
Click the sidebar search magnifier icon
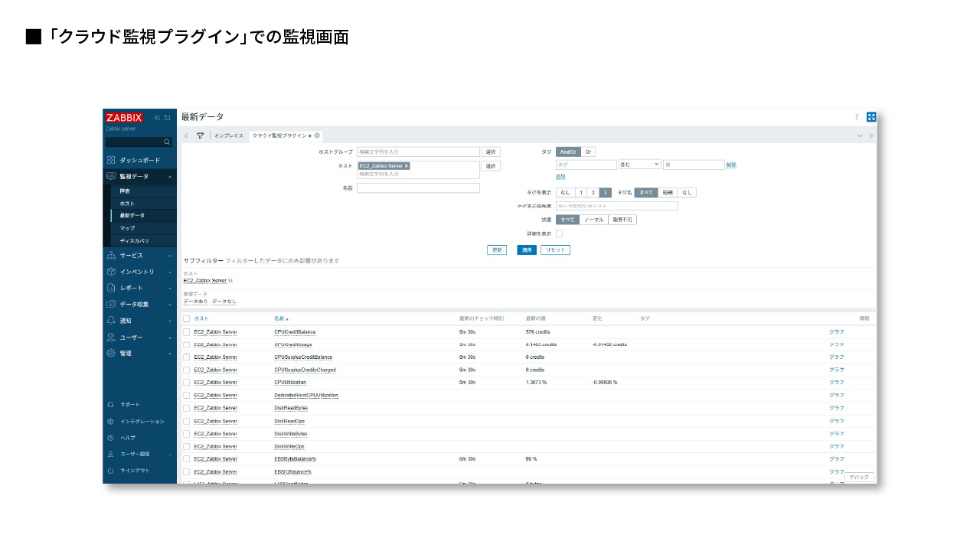pos(168,142)
